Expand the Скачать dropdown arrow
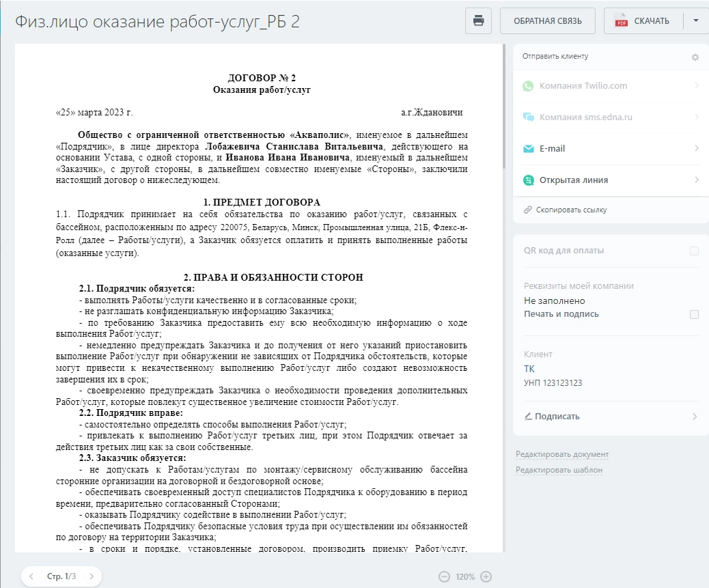709x588 pixels. click(696, 20)
